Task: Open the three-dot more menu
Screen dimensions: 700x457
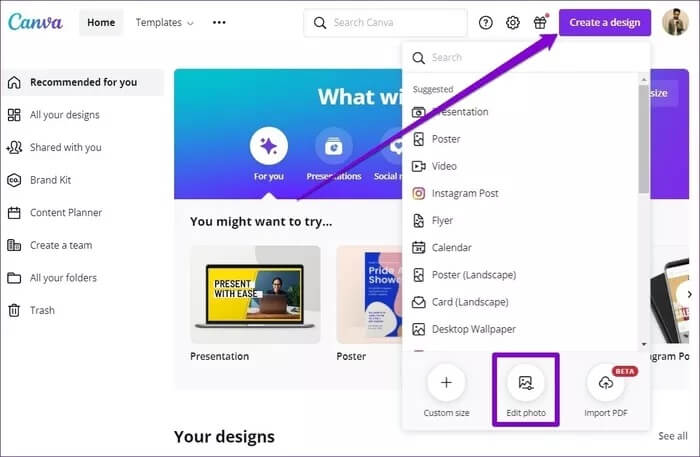Action: coord(219,22)
